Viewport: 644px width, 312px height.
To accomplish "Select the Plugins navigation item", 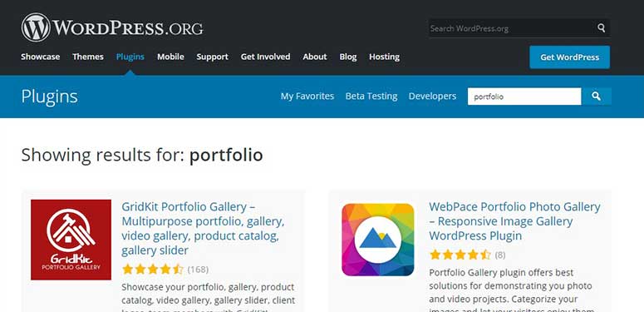I will coord(130,57).
